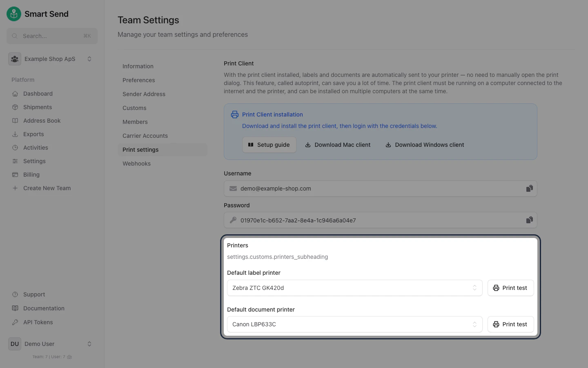This screenshot has height=368, width=588.
Task: Open the default document printer dropdown
Action: (354, 324)
